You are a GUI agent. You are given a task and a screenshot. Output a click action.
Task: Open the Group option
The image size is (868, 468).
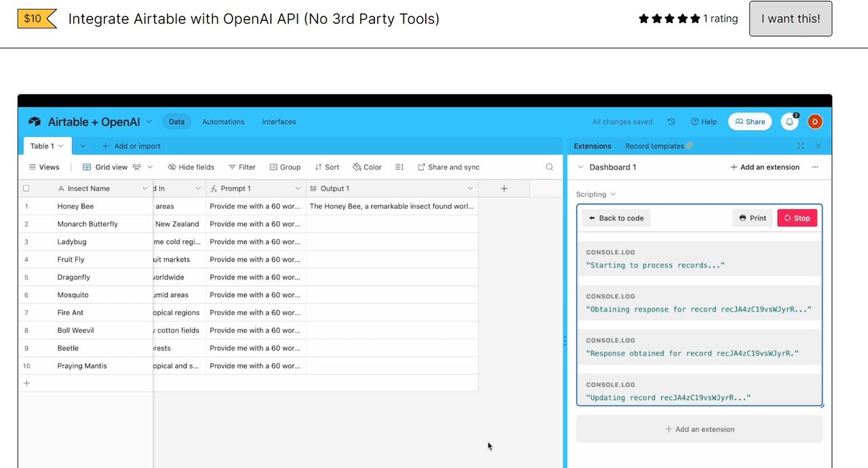285,167
